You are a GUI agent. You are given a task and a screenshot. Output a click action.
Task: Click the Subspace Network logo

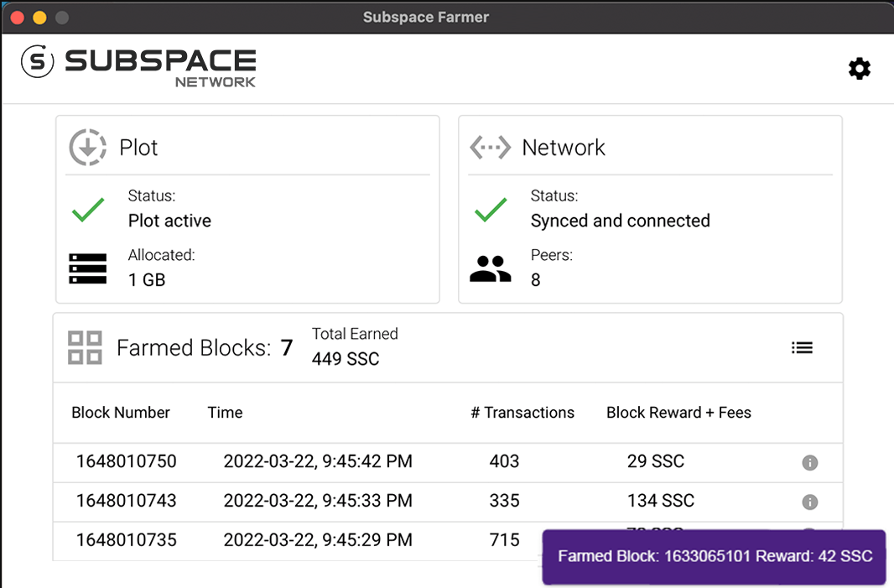(x=138, y=68)
